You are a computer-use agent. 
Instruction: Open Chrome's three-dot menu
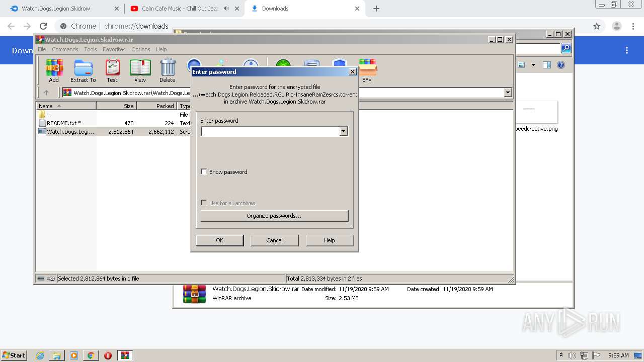click(633, 26)
